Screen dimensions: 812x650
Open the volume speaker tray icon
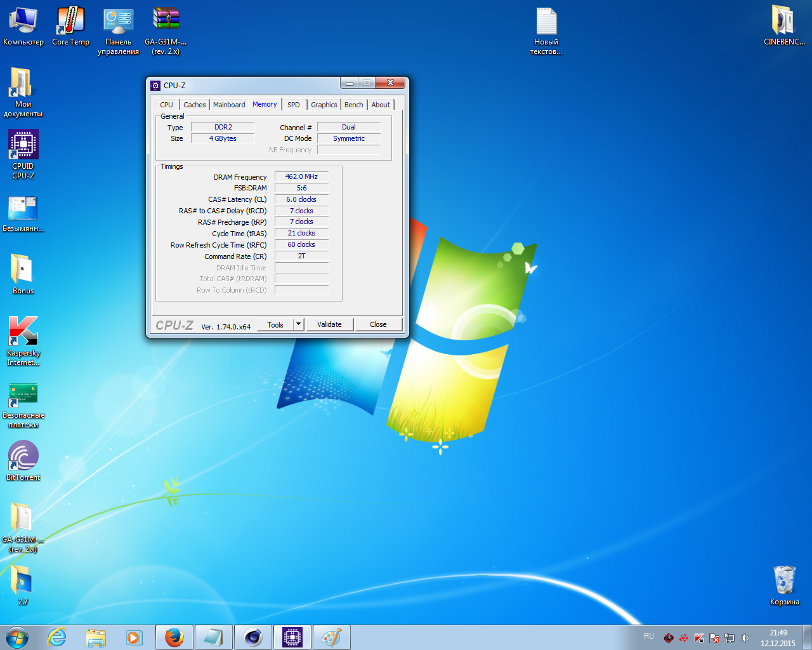point(745,638)
